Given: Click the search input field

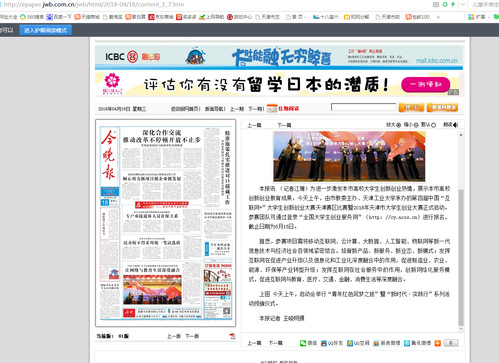Looking at the screenshot, I should (x=363, y=107).
